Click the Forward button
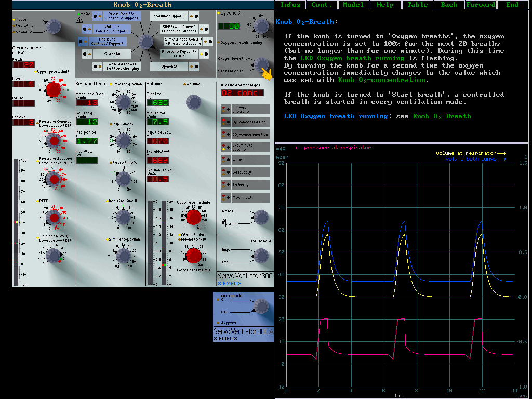This screenshot has height=399, width=532. 481,5
